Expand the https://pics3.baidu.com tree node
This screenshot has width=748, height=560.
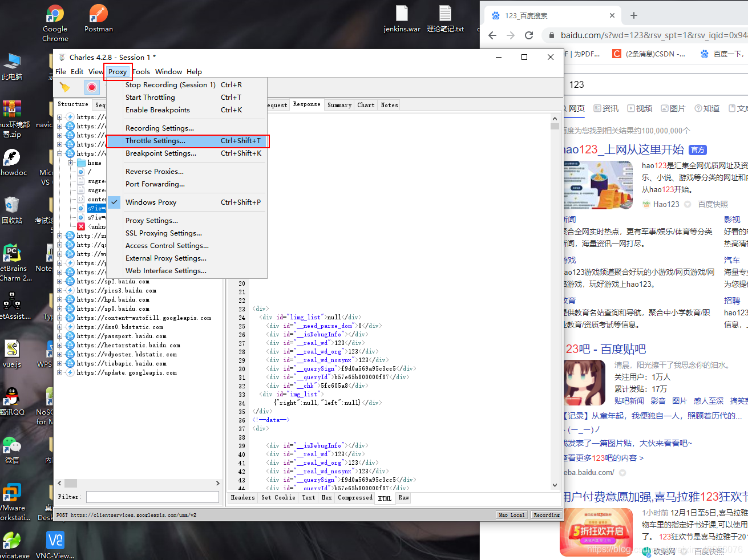click(60, 290)
